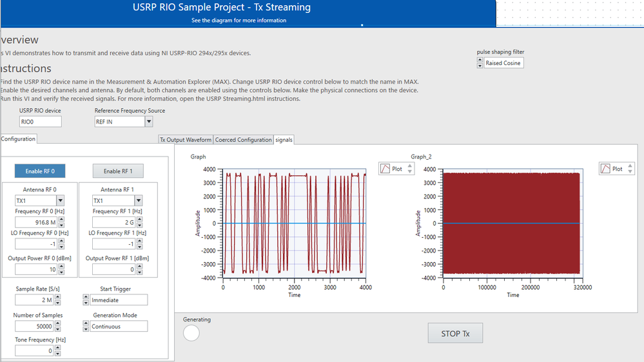Screen dimensions: 644x362
Task: Click Number of Samples field
Action: (34, 327)
